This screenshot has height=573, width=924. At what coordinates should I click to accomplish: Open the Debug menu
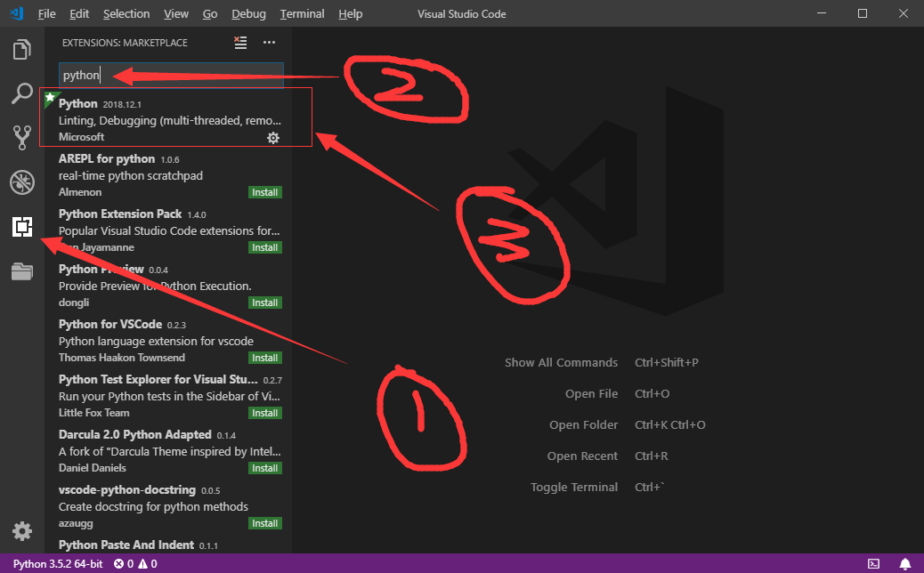click(248, 14)
